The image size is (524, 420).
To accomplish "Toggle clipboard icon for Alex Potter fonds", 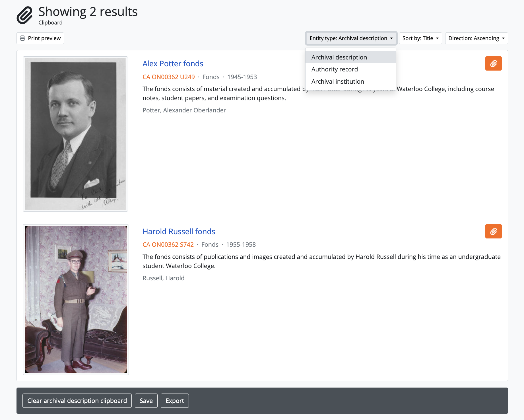I will 493,63.
